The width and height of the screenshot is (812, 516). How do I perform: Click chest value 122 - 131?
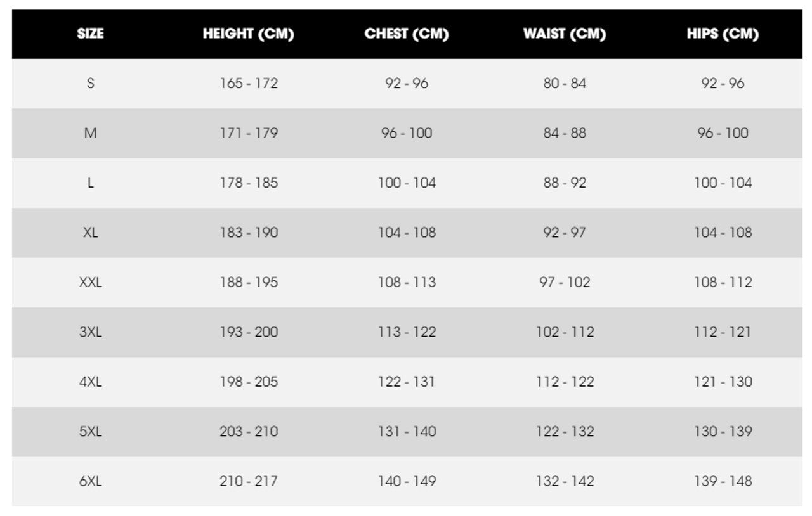coord(407,382)
